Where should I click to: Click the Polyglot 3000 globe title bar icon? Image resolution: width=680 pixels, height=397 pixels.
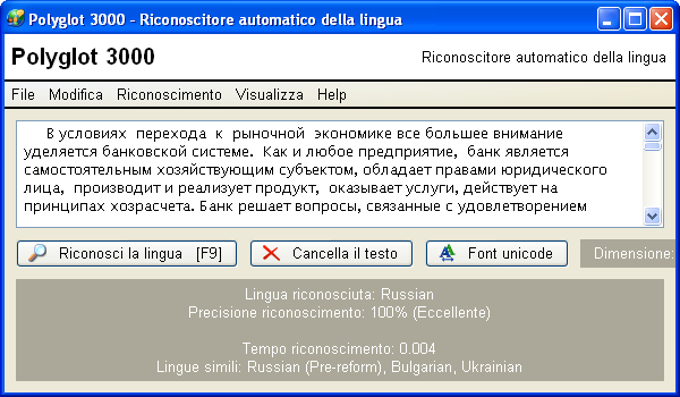pyautogui.click(x=15, y=19)
